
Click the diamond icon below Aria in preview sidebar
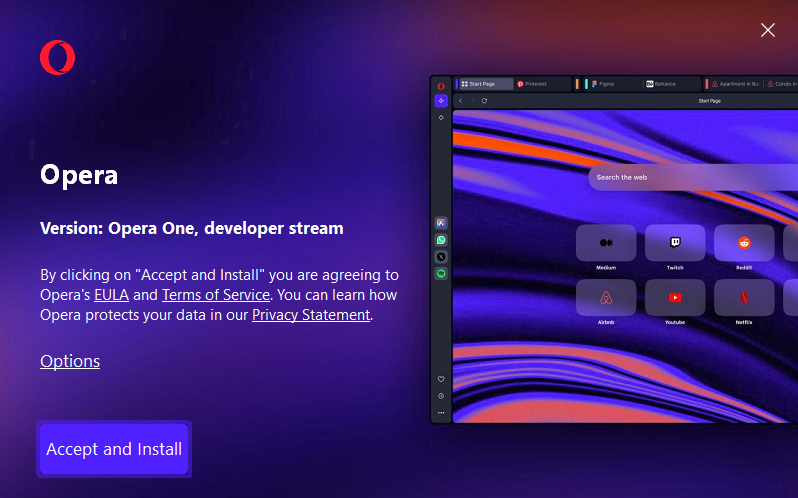(441, 118)
